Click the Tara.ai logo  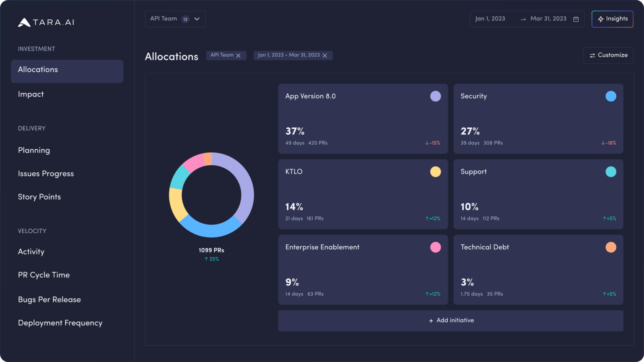pos(45,22)
